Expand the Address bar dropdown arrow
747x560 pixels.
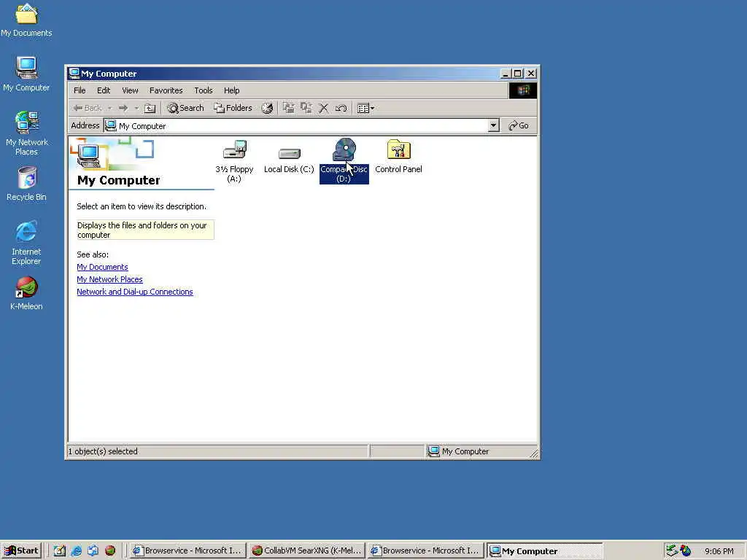pos(494,125)
